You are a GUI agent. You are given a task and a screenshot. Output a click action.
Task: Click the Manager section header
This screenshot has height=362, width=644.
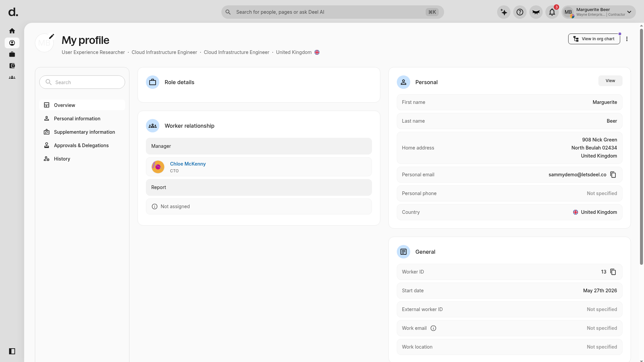(259, 146)
